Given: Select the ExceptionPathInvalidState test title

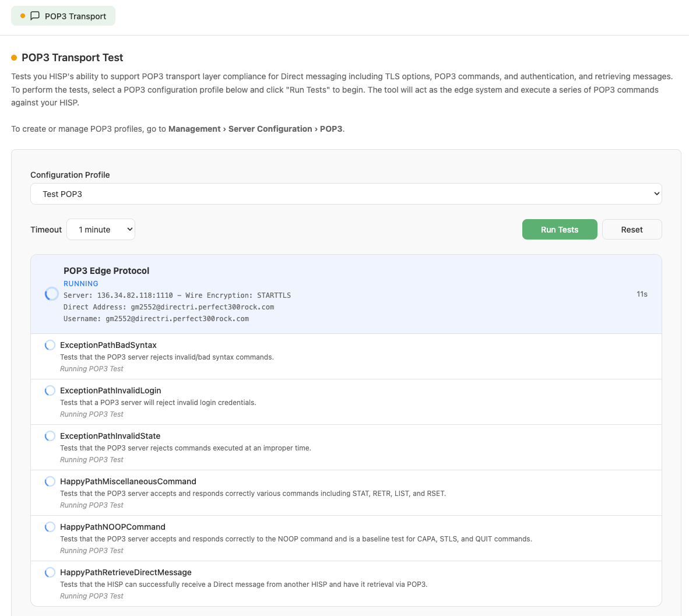Looking at the screenshot, I should click(x=110, y=436).
